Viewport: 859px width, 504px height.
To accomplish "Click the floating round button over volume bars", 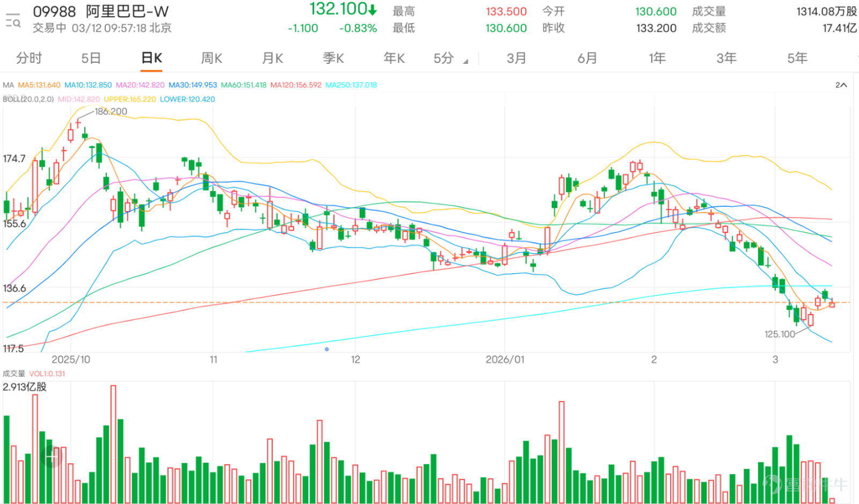I will point(52,456).
